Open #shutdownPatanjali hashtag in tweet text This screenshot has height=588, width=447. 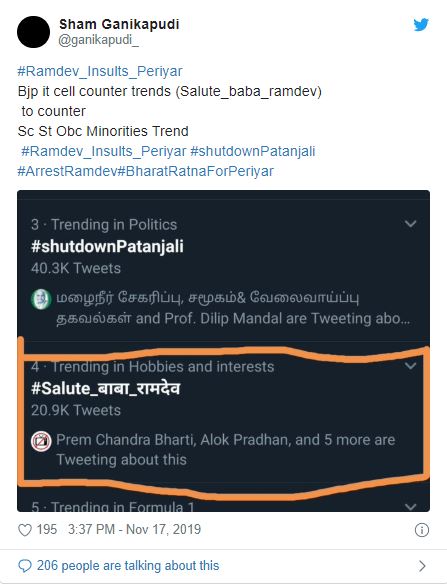(253, 151)
